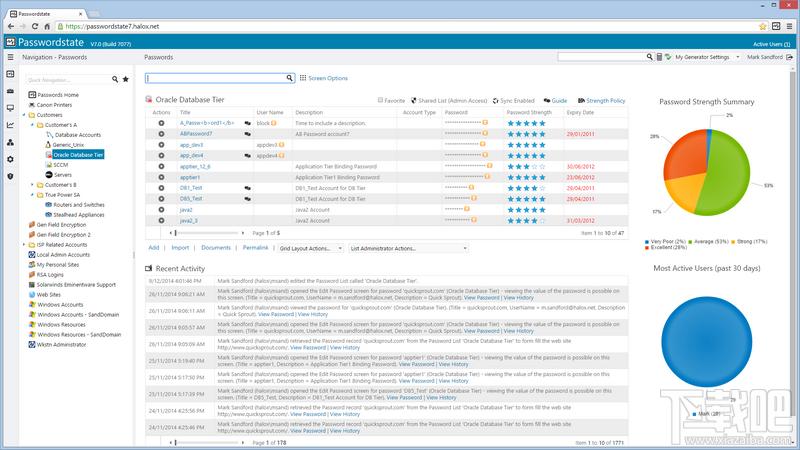The width and height of the screenshot is (800, 450).
Task: Click the favorites star in navigation panel
Action: click(126, 79)
